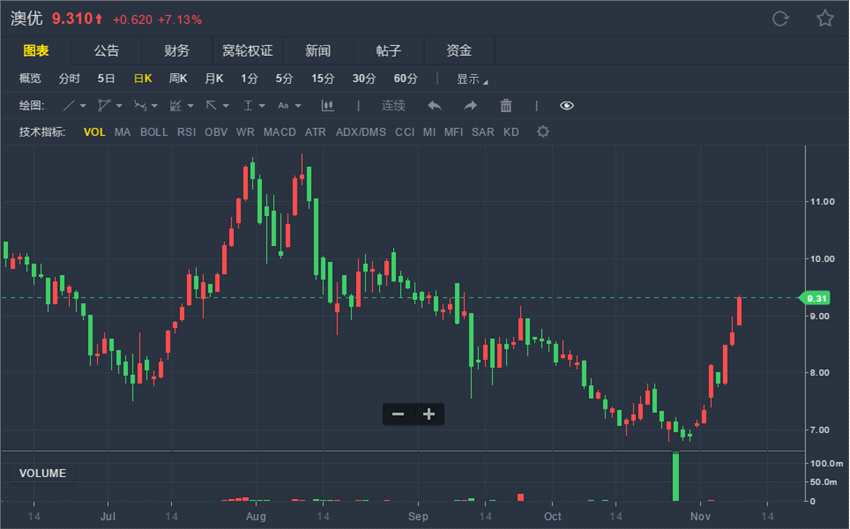Select the arrow annotation tool
This screenshot has height=529, width=850.
[x=211, y=106]
